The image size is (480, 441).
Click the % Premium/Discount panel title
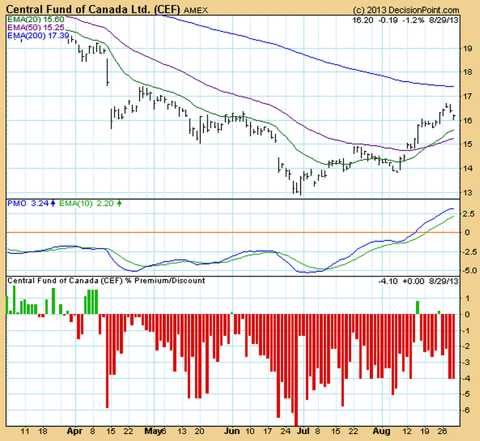pos(106,281)
